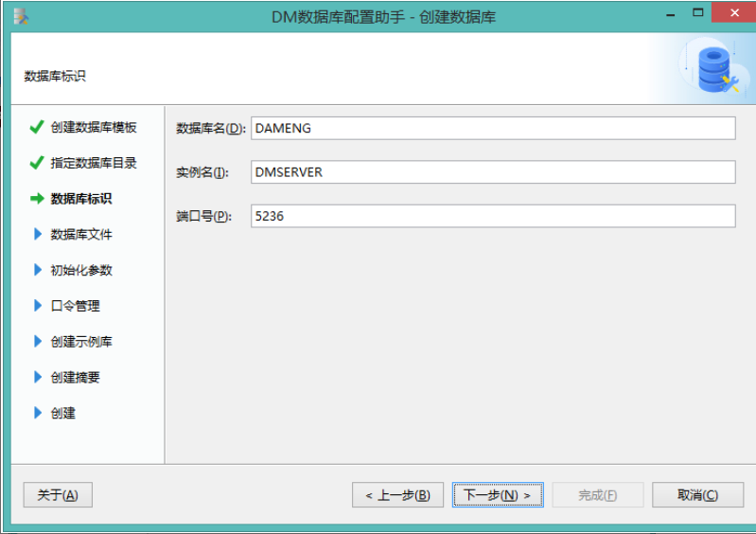Click the 端口号(P) label
This screenshot has height=534, width=756.
(x=203, y=216)
